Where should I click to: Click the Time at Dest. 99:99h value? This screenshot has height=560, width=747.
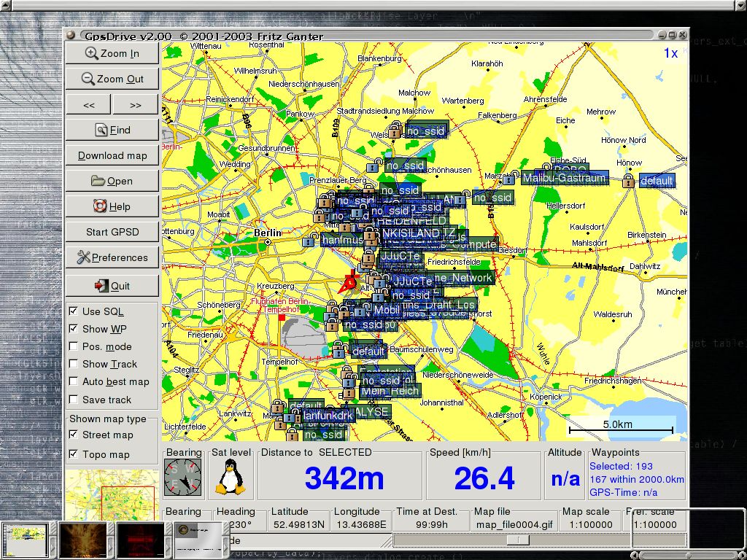tap(432, 524)
